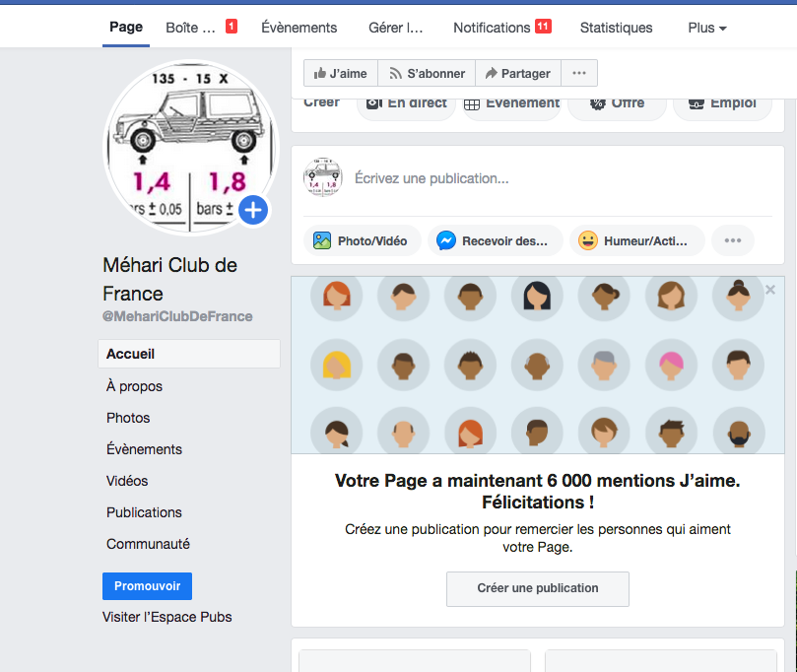Open the Gérer tab in top bar
This screenshot has height=672, width=797.
[x=395, y=28]
